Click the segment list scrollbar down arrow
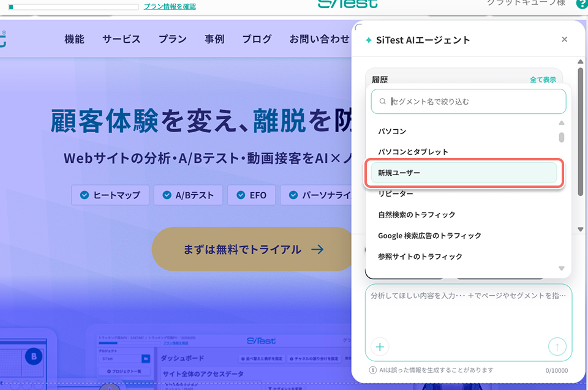The width and height of the screenshot is (588, 390). coord(562,268)
